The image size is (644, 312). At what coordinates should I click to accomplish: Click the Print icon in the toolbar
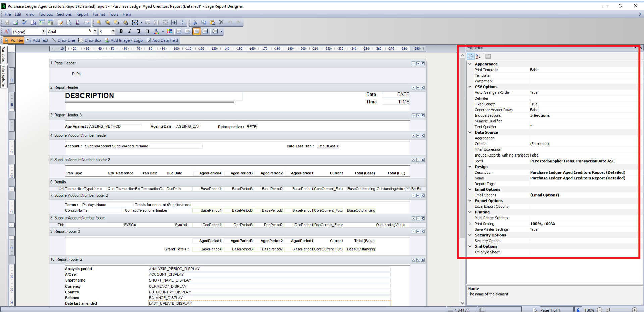15,23
